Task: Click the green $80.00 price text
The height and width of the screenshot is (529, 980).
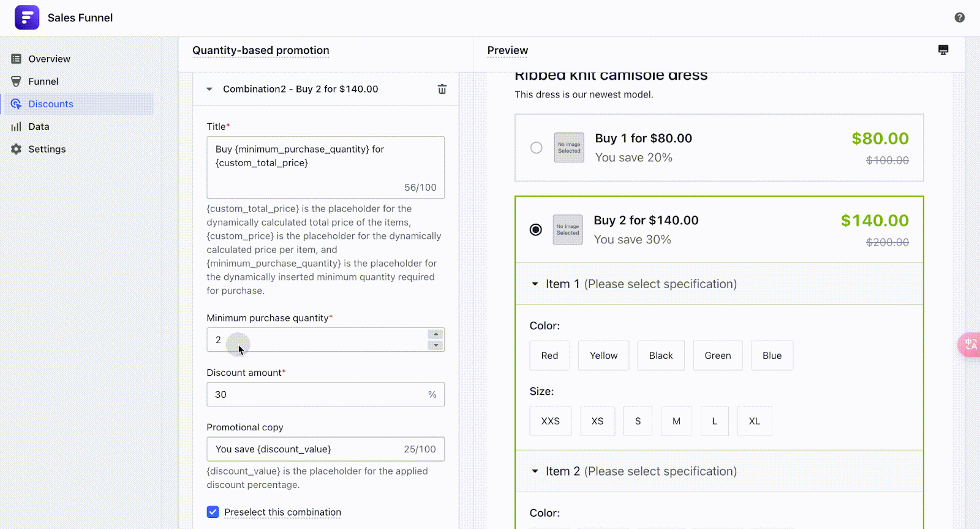Action: (x=880, y=139)
